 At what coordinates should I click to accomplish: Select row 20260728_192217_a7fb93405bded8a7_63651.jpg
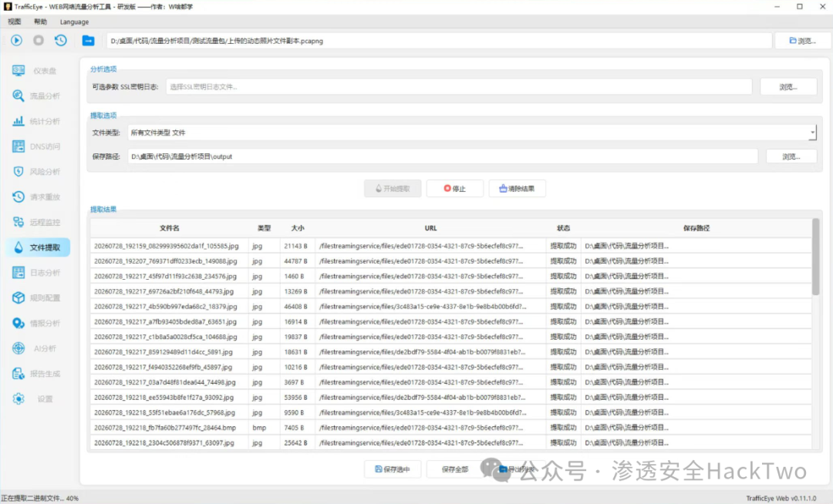pos(451,321)
